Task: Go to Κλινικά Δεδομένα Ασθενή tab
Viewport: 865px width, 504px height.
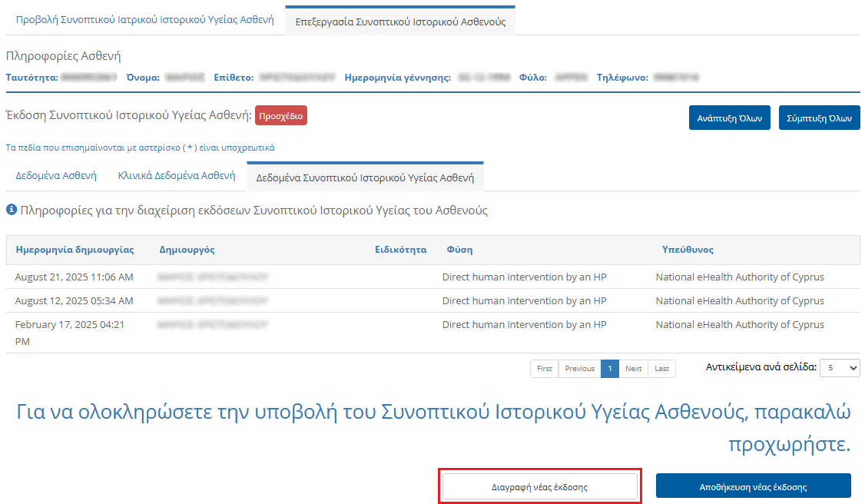Action: pos(177,176)
